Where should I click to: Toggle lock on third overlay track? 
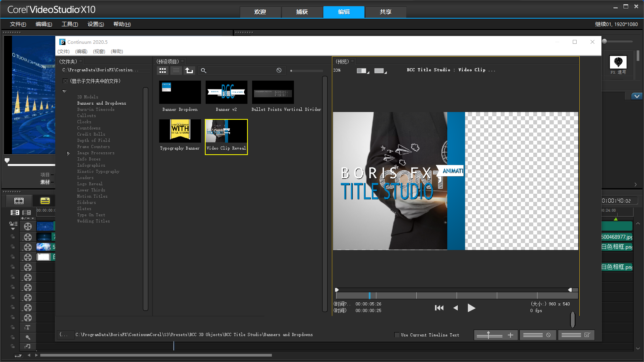pyautogui.click(x=13, y=257)
